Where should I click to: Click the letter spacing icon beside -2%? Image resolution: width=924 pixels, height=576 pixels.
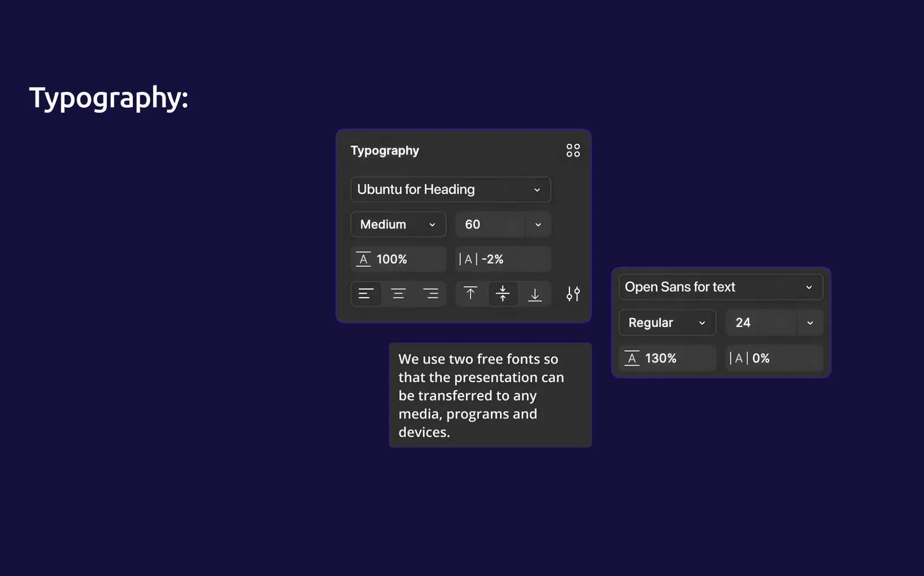(468, 259)
